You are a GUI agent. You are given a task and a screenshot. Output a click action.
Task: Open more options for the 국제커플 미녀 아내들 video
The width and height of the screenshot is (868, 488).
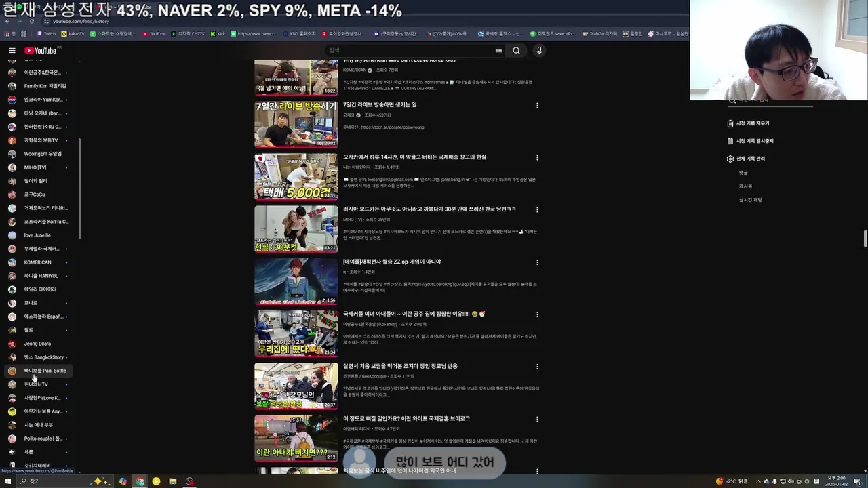coord(537,314)
